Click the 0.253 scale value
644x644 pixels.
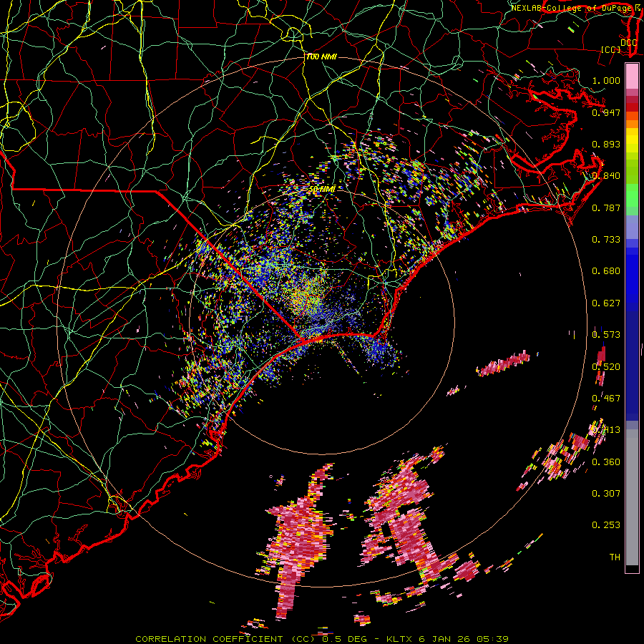point(606,525)
